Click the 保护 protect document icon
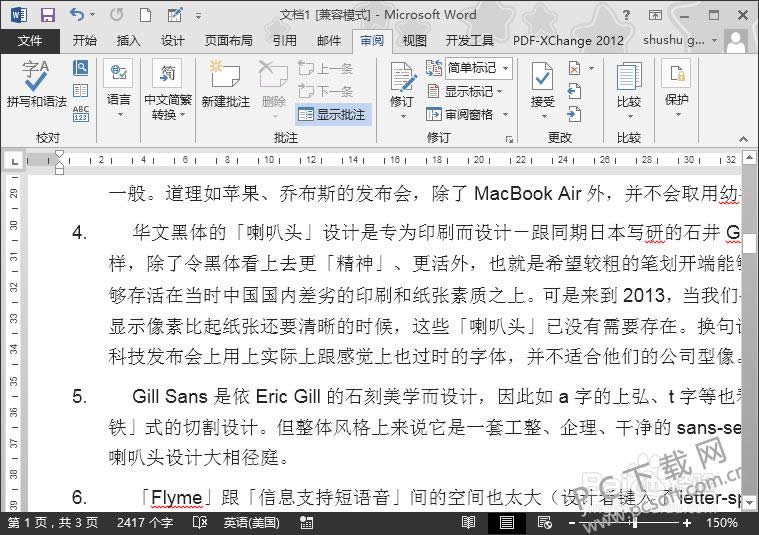The width and height of the screenshot is (759, 535). [677, 74]
